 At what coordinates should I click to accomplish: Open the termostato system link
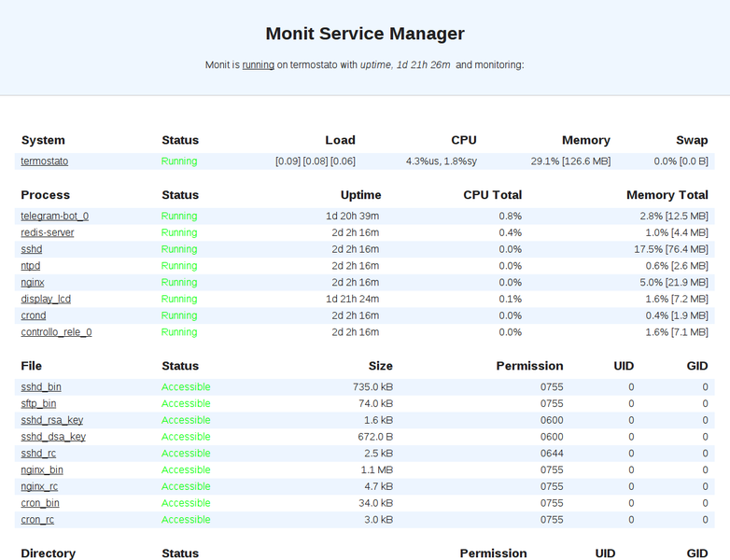tap(45, 161)
